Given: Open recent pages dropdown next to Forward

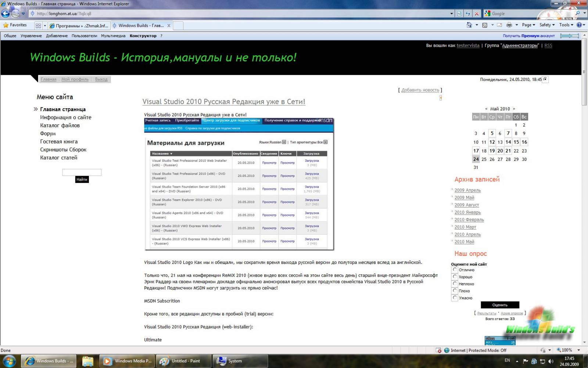Looking at the screenshot, I should pyautogui.click(x=23, y=14).
